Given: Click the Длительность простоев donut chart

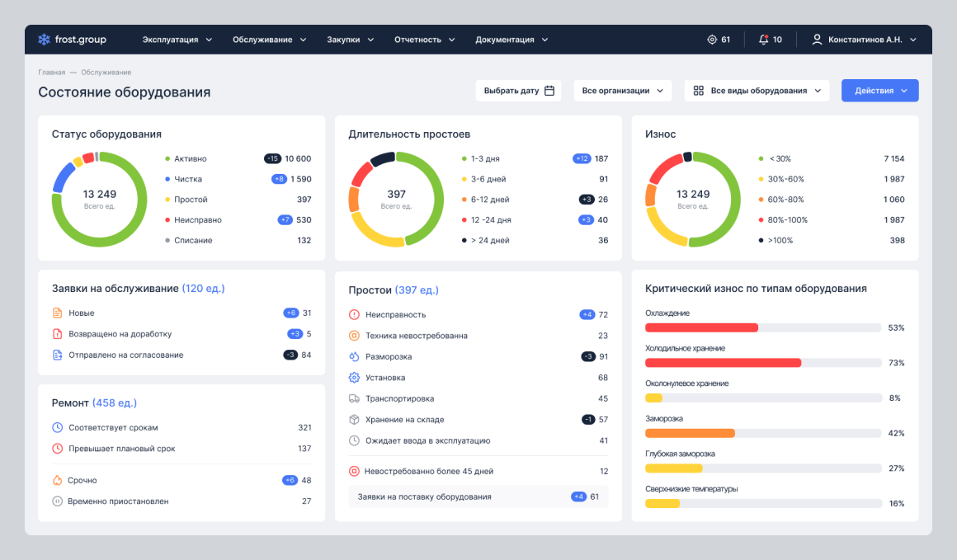Looking at the screenshot, I should coord(396,200).
